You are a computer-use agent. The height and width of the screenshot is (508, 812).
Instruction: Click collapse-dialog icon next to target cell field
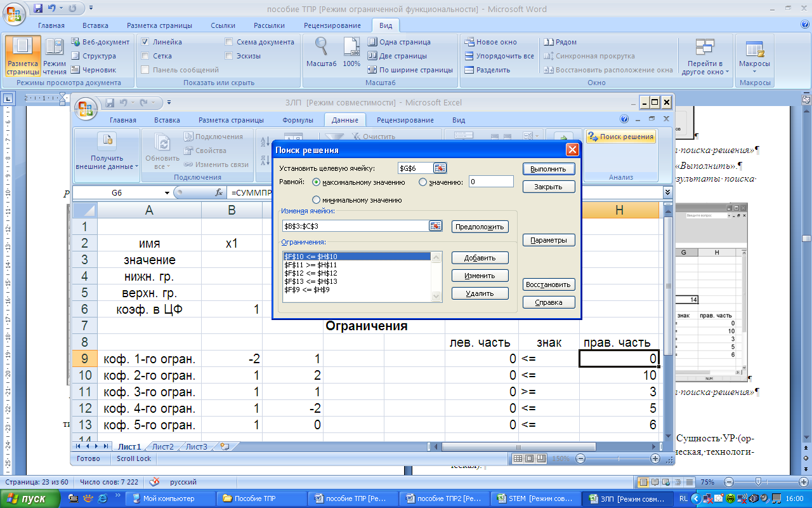440,168
